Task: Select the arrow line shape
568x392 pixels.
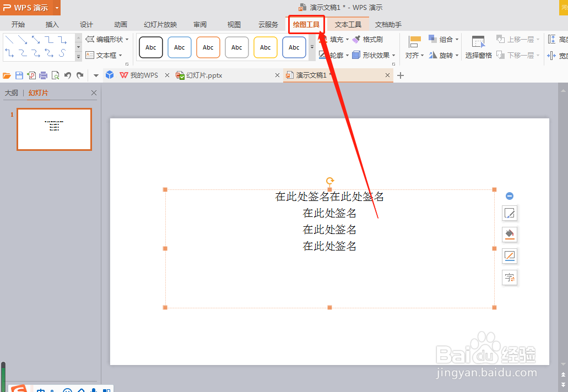Action: (x=23, y=40)
